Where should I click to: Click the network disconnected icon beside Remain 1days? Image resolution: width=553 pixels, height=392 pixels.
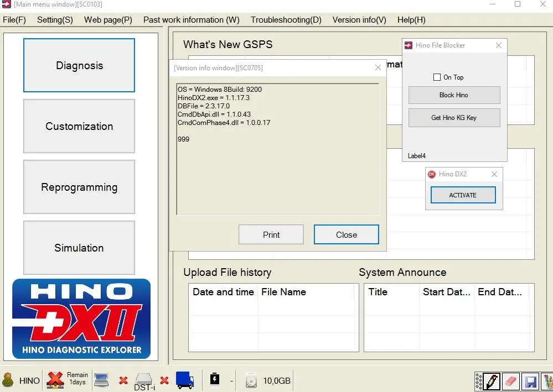[x=55, y=380]
